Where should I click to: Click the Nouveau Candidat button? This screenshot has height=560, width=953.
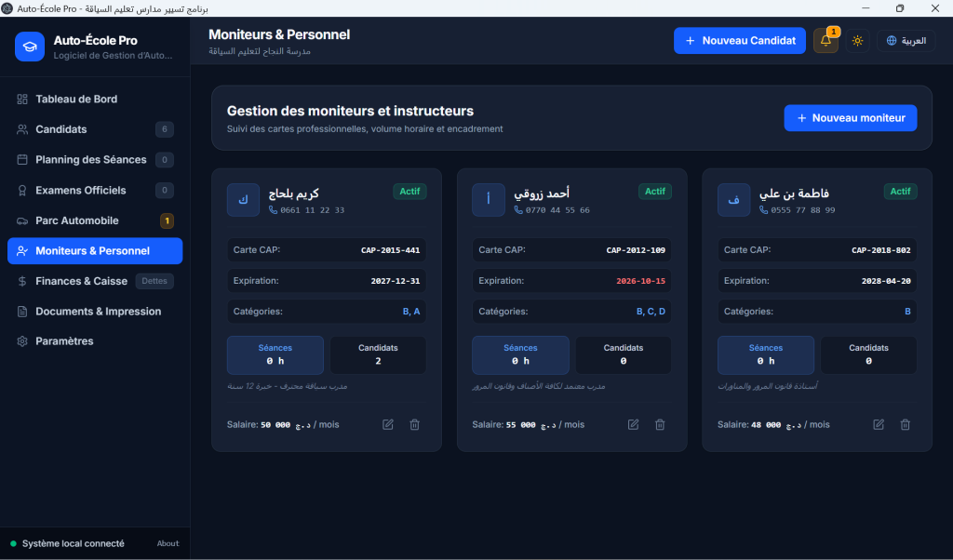tap(740, 41)
